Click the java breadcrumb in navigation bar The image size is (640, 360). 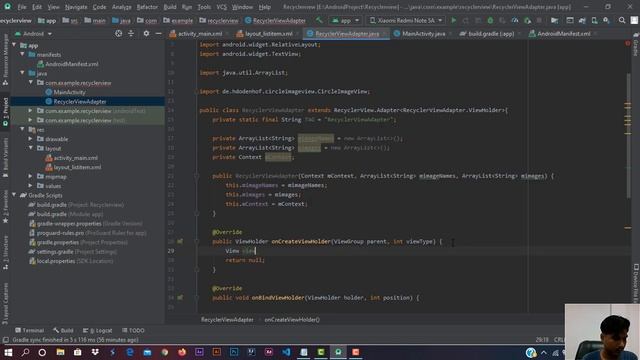click(122, 20)
